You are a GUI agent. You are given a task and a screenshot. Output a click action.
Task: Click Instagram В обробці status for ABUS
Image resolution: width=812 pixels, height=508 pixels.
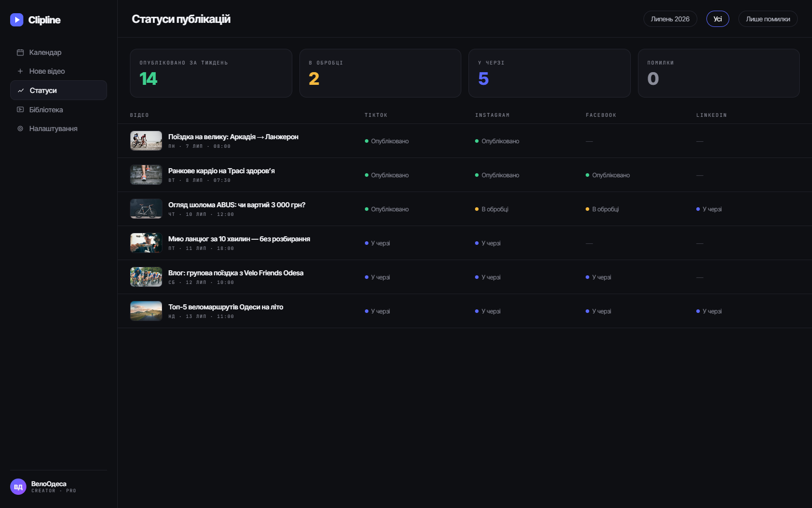tap(492, 209)
